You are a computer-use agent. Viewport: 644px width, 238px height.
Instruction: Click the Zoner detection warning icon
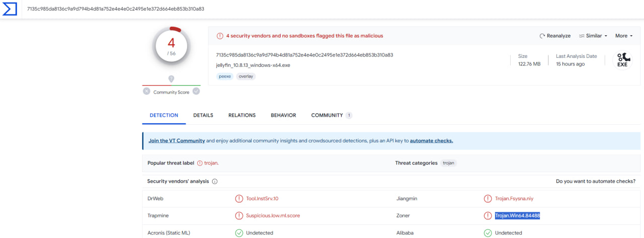point(488,216)
